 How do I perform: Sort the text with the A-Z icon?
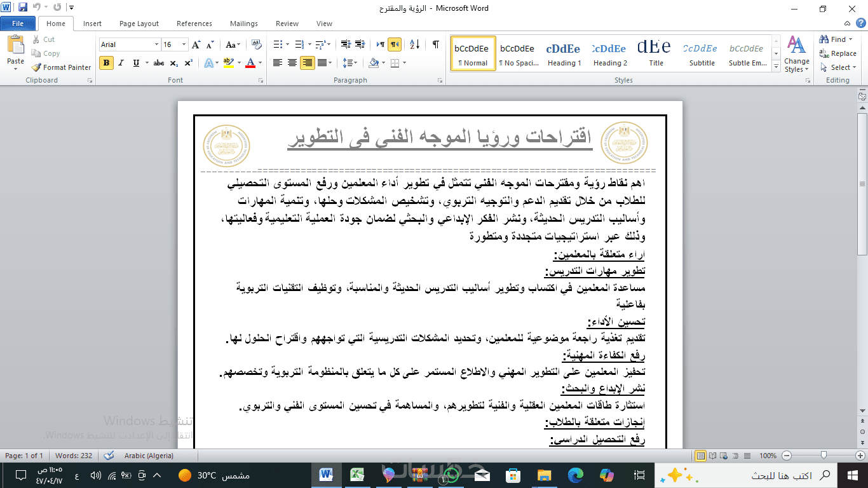[414, 44]
